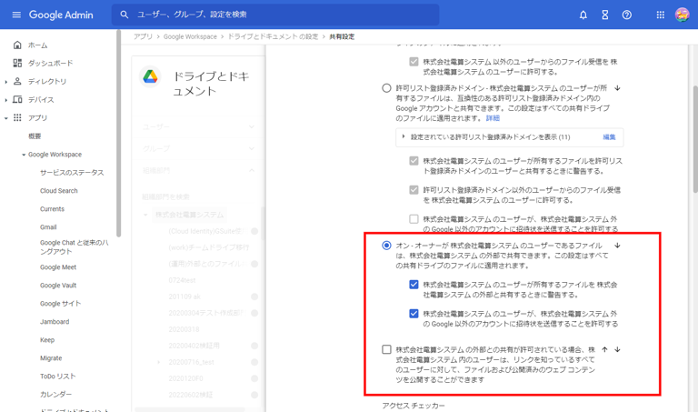Open Migrate in the sidebar
This screenshot has height=412, width=698.
[x=51, y=358]
